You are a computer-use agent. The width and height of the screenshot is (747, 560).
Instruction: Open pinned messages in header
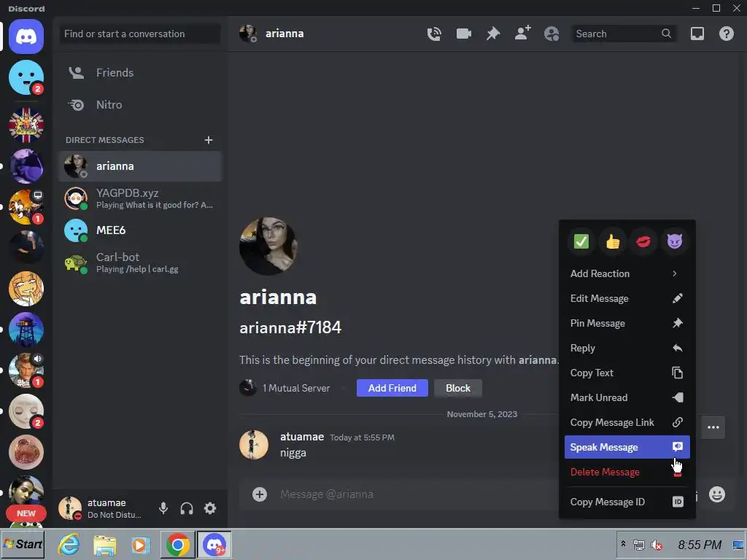pyautogui.click(x=493, y=34)
